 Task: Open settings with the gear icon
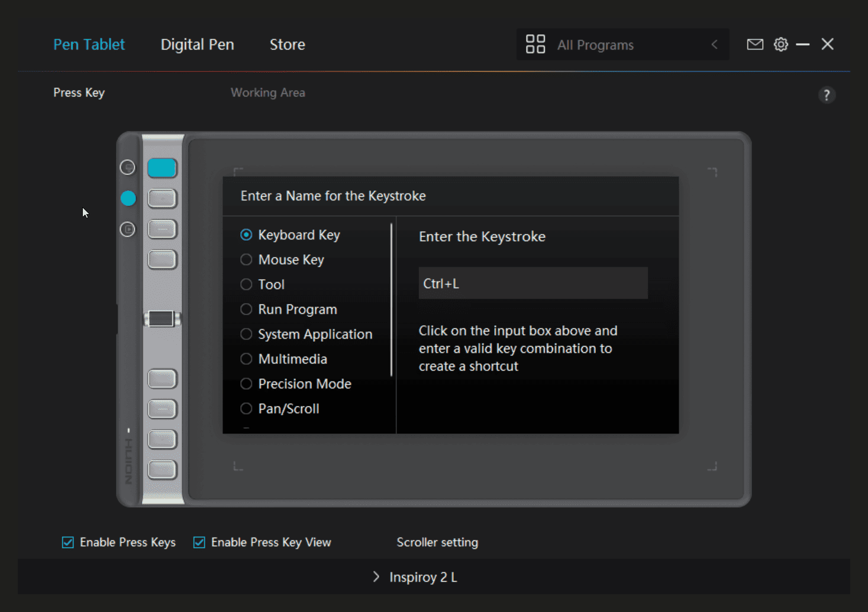coord(781,44)
